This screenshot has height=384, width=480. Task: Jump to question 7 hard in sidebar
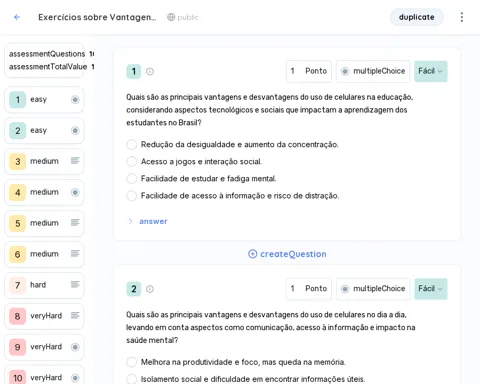(44, 285)
